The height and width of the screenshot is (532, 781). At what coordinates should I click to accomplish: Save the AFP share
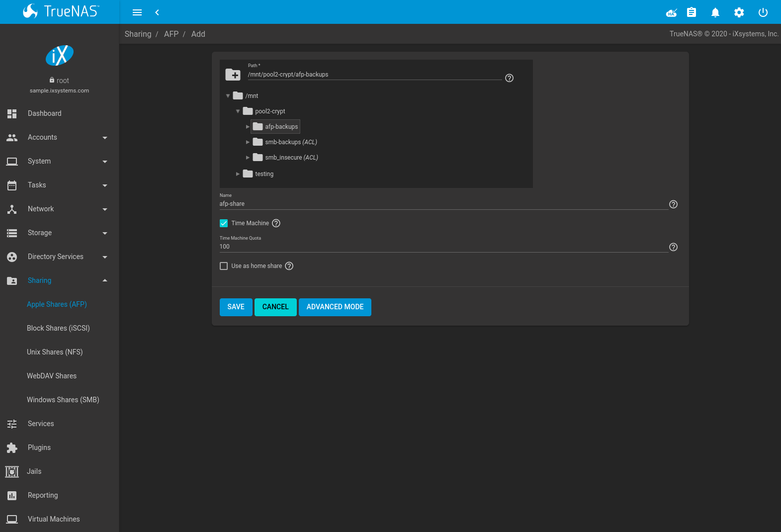coord(236,307)
